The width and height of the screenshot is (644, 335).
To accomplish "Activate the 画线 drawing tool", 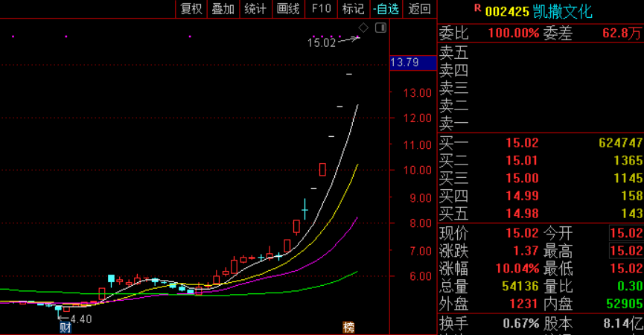I will click(288, 9).
